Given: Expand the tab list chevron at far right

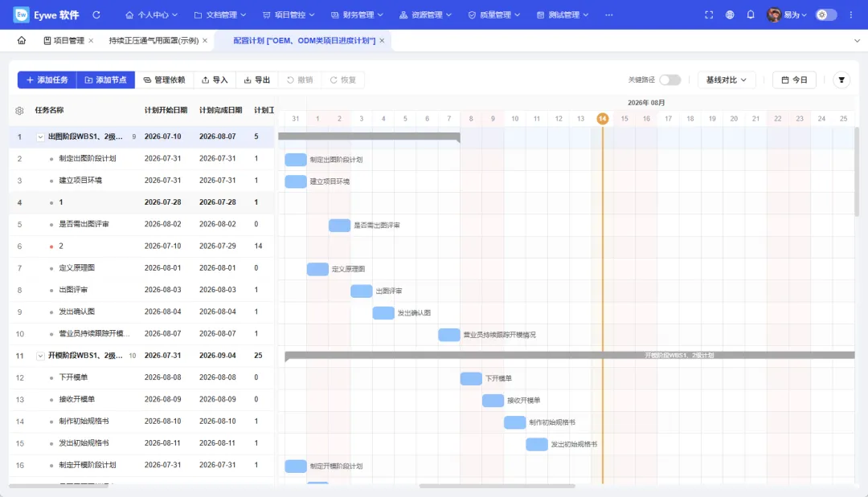Looking at the screenshot, I should pyautogui.click(x=857, y=40).
